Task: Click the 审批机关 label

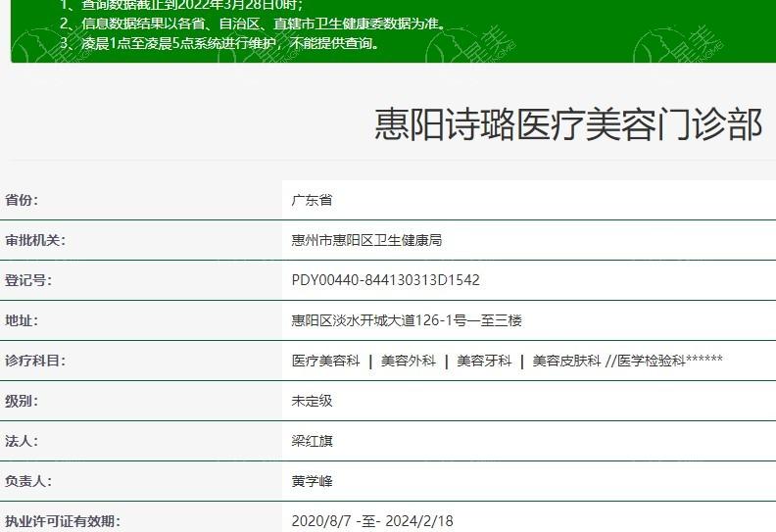Action: [x=35, y=240]
